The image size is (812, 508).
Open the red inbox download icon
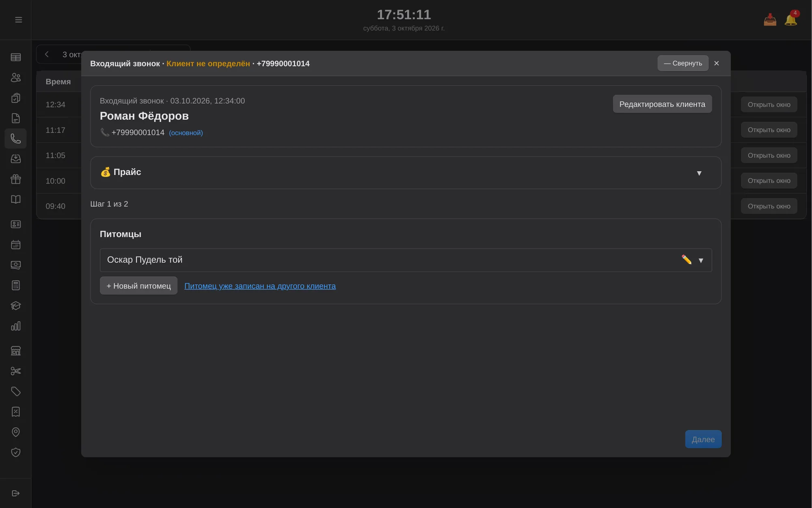(x=770, y=20)
